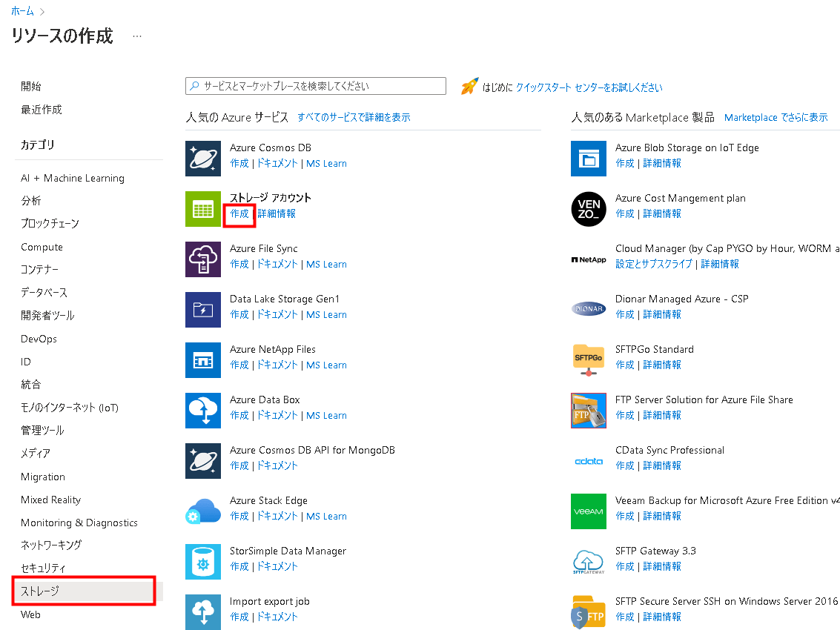
Task: Open the Mixed Reality category
Action: (51, 500)
